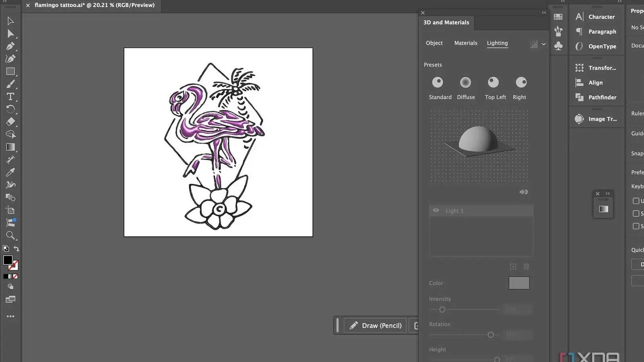Select the Rotate tool
This screenshot has height=362, width=644.
coord(10,109)
